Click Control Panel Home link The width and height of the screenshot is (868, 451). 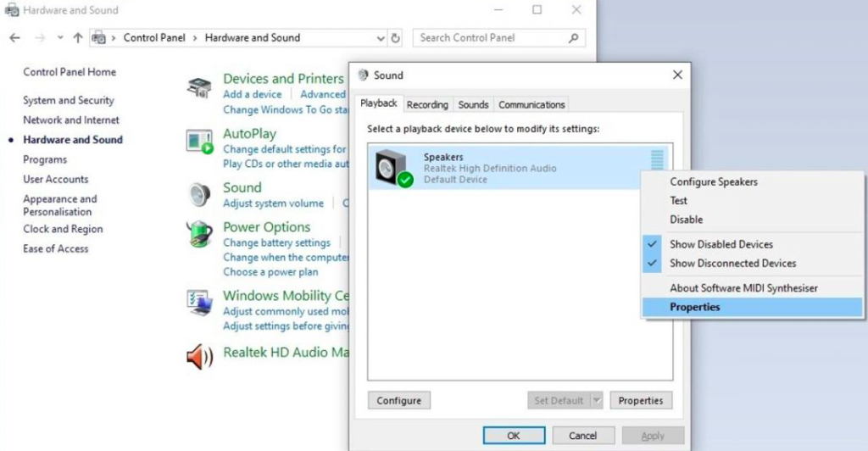coord(70,72)
